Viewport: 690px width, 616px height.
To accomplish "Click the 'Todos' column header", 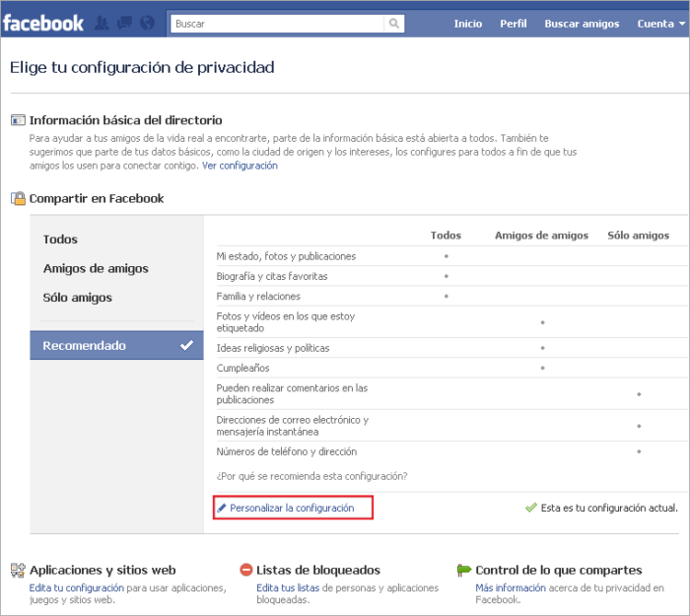I will click(446, 236).
